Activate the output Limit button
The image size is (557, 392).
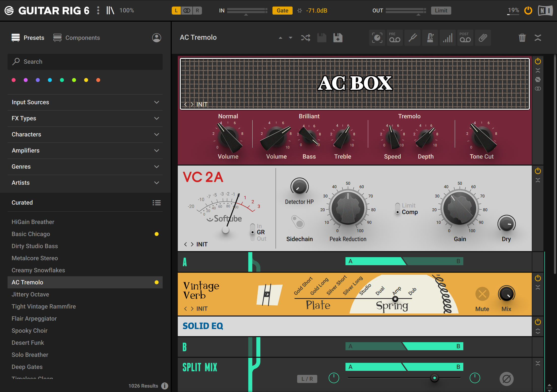pos(441,10)
